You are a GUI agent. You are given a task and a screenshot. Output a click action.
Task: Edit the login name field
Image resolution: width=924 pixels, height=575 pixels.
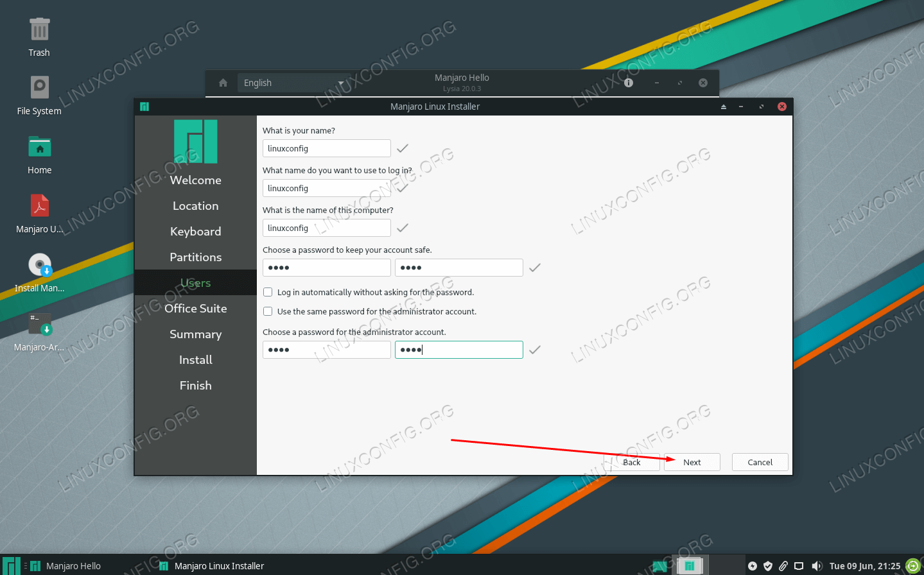[327, 188]
